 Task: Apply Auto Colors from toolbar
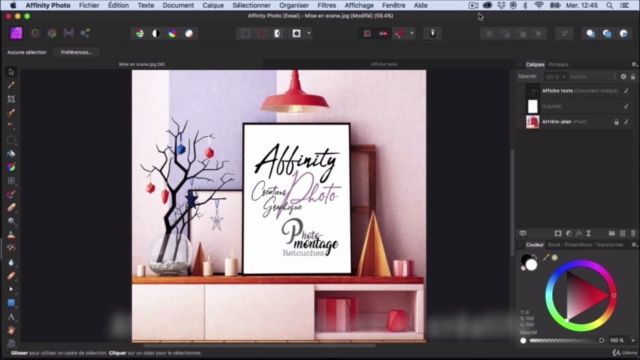point(172,33)
